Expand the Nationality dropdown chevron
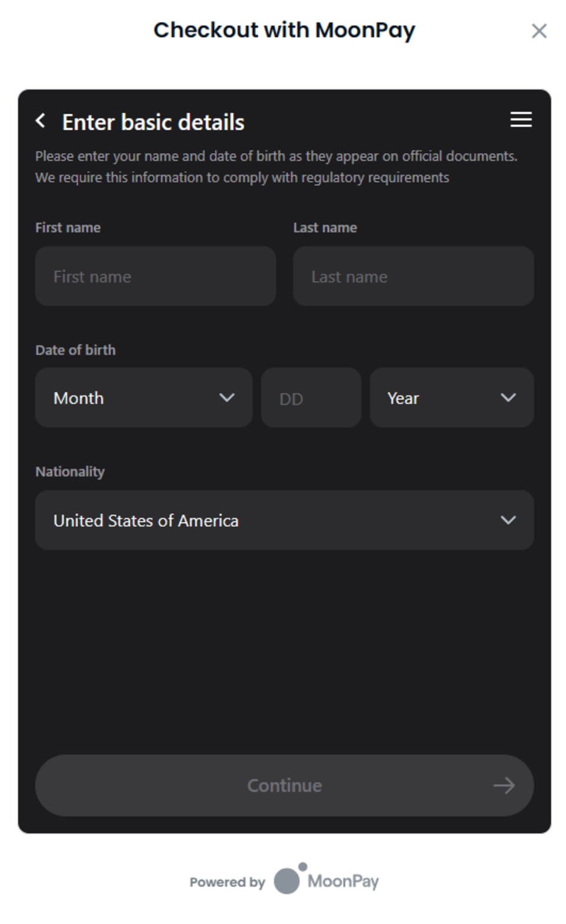This screenshot has width=566, height=924. click(508, 520)
